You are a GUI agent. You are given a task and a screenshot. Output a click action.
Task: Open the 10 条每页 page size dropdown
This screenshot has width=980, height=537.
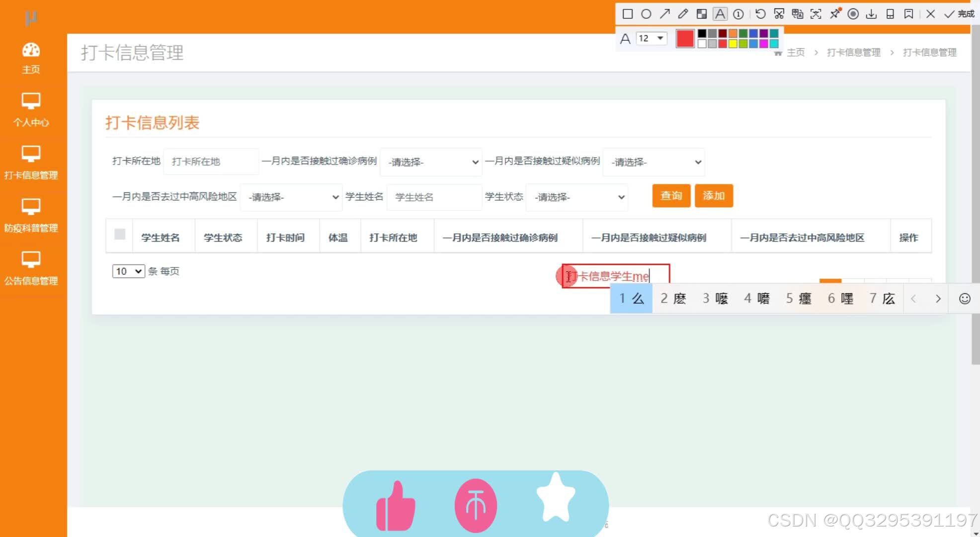coord(129,271)
